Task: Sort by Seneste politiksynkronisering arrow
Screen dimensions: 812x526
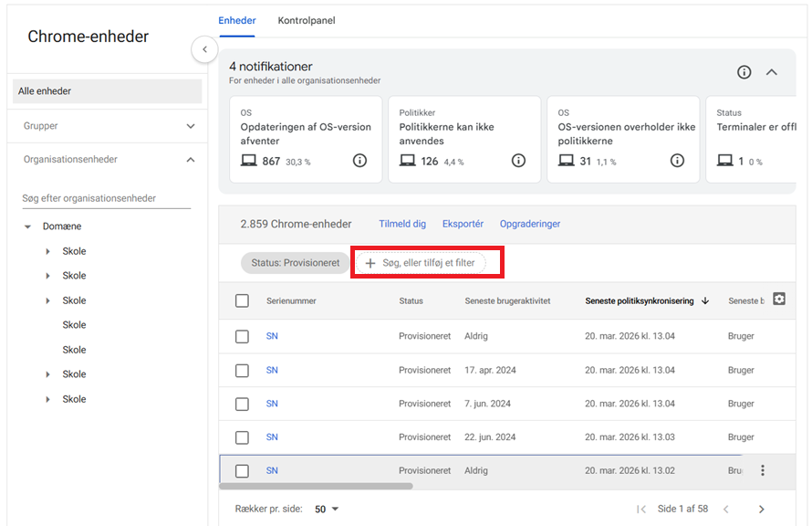Action: coord(705,301)
